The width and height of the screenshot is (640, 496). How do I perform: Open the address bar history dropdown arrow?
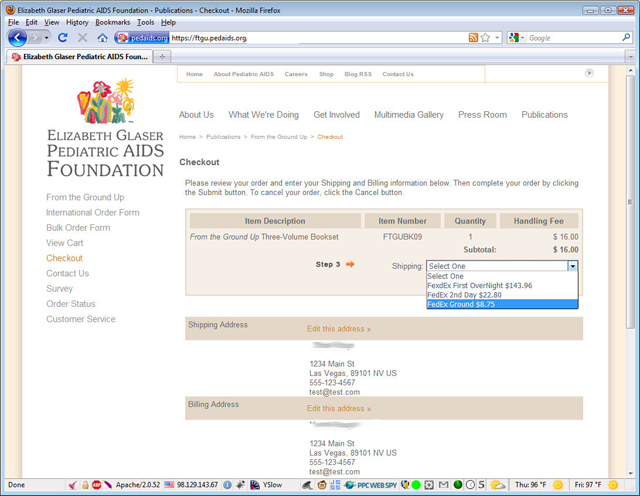click(497, 38)
